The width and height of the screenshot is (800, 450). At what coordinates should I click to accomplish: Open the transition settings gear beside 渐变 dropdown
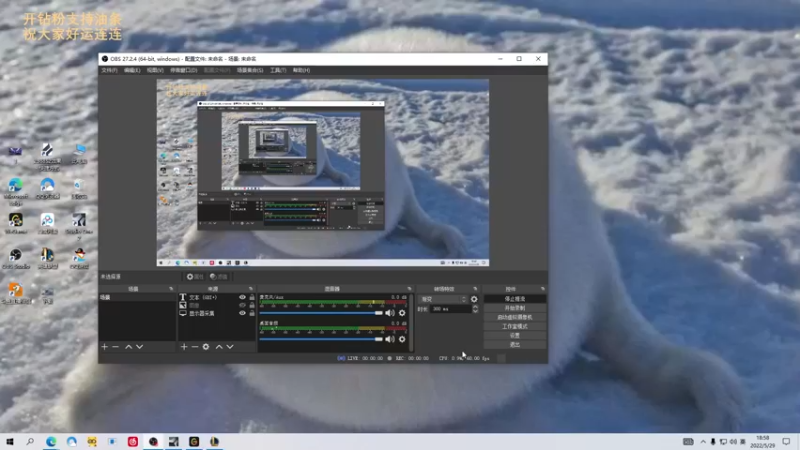474,299
